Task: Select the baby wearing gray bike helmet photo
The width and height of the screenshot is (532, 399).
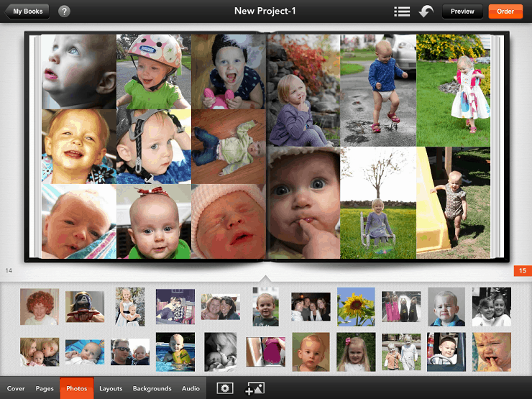Action: (x=154, y=147)
